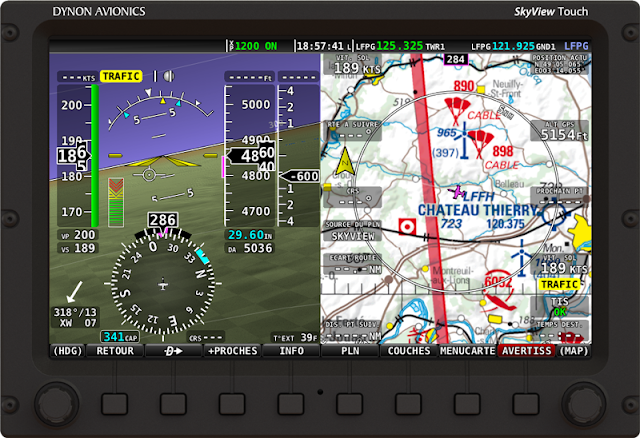The width and height of the screenshot is (640, 438).
Task: Click the right rotary knob
Action: 584,404
